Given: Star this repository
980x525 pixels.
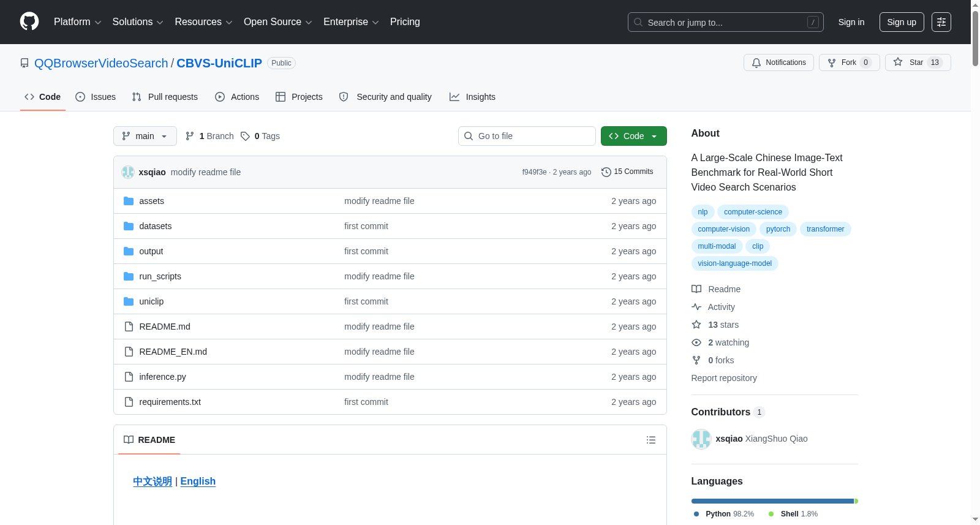Looking at the screenshot, I should 918,62.
